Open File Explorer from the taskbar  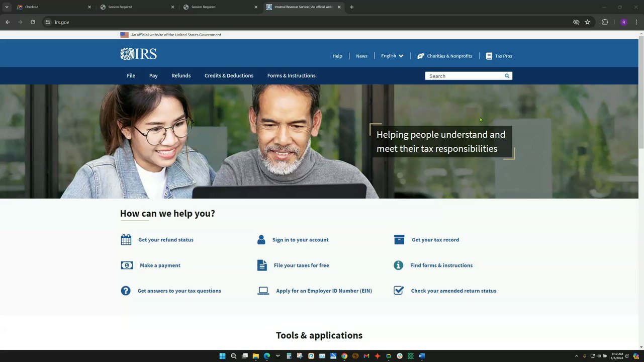255,356
